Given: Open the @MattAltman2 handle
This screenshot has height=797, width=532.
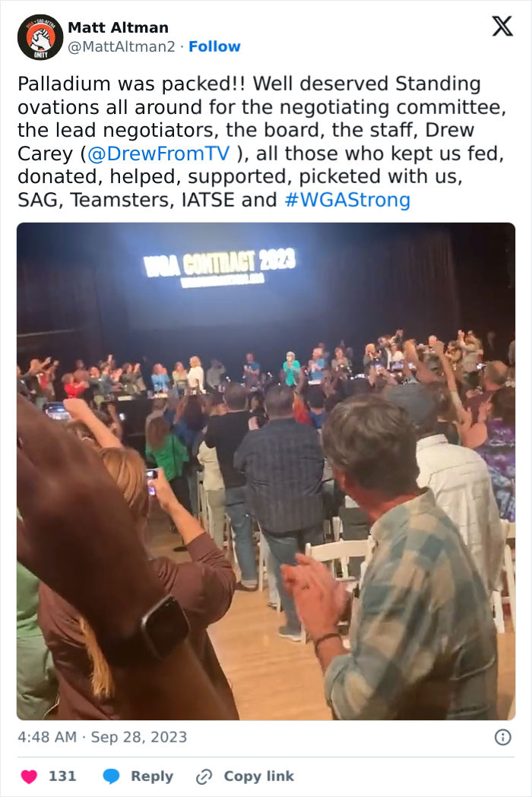Looking at the screenshot, I should tap(122, 46).
